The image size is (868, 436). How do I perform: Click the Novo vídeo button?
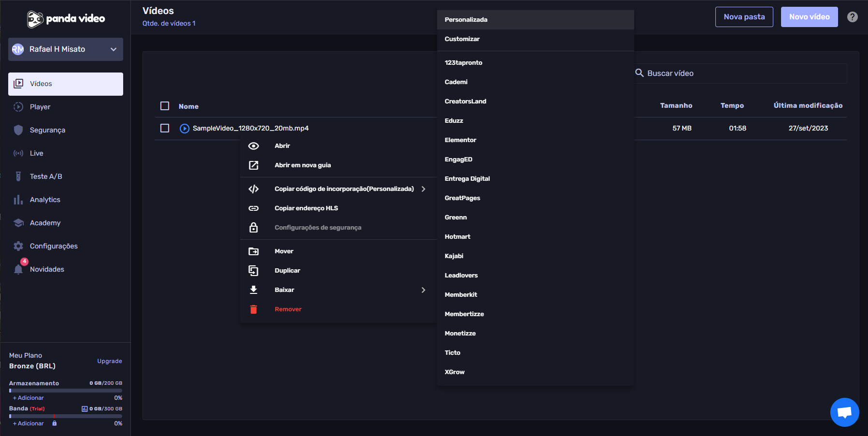810,17
